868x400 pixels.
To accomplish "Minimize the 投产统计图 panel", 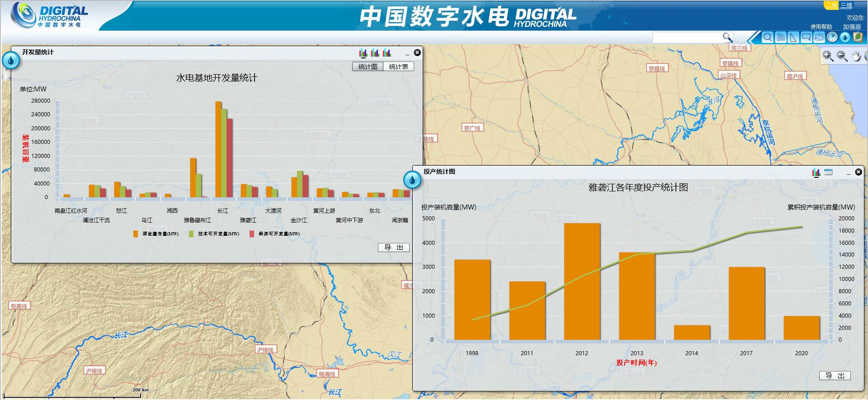I will pos(848,172).
